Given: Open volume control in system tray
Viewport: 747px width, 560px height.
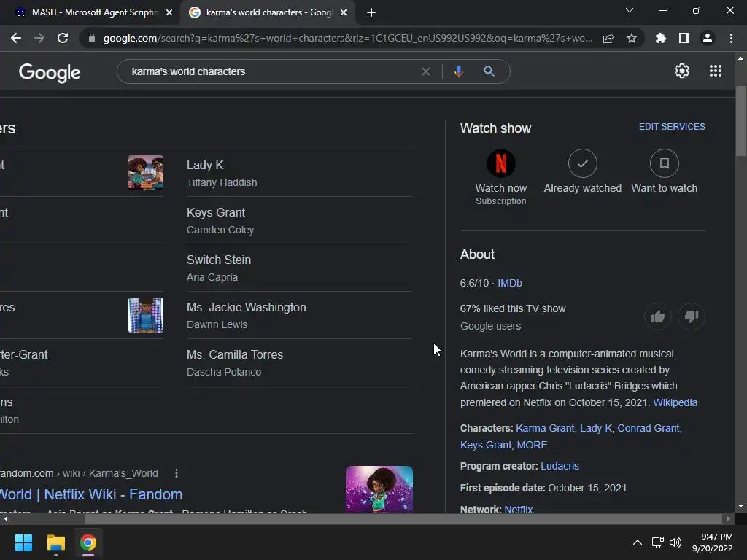Looking at the screenshot, I should 676,542.
